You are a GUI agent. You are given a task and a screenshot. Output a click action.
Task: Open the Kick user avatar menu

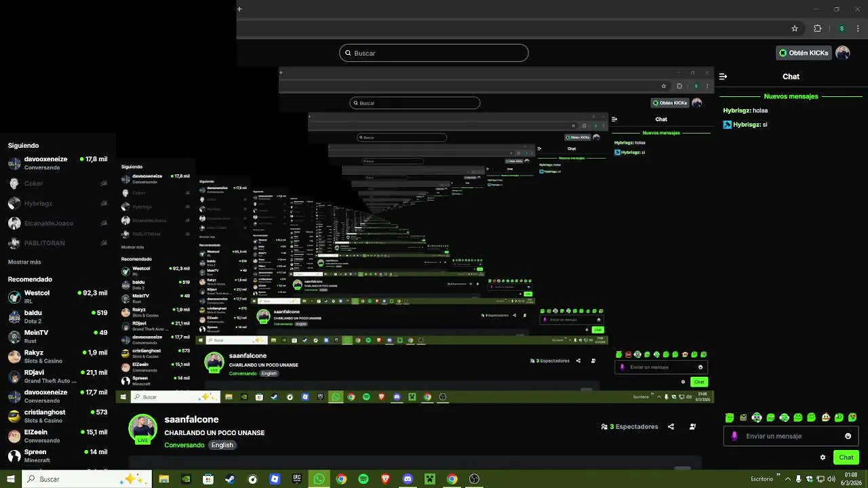842,53
